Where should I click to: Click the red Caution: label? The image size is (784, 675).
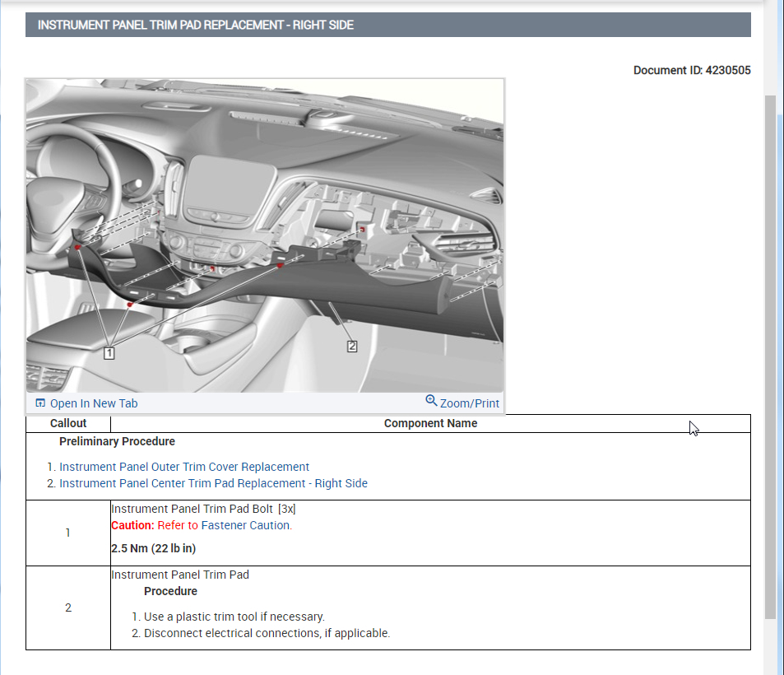point(132,525)
